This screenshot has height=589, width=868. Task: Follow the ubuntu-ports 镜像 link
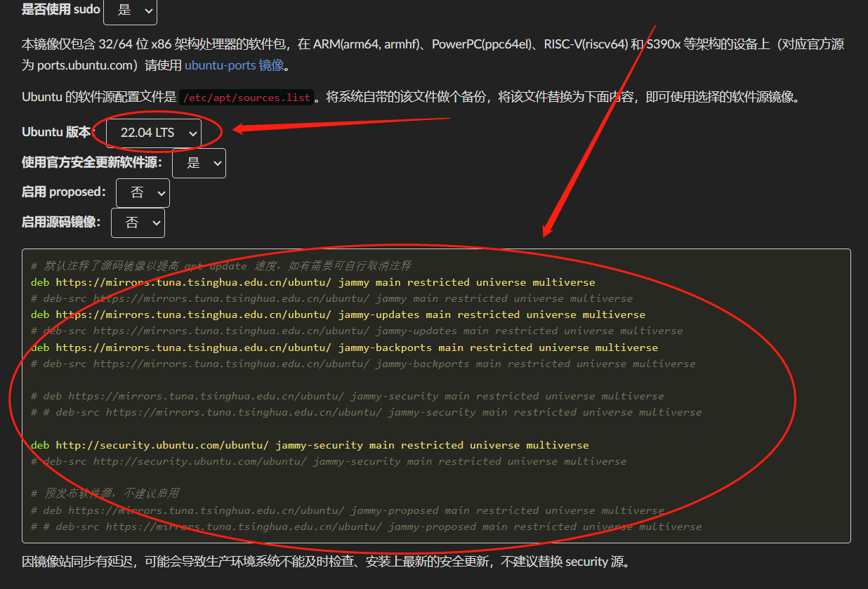pos(235,65)
